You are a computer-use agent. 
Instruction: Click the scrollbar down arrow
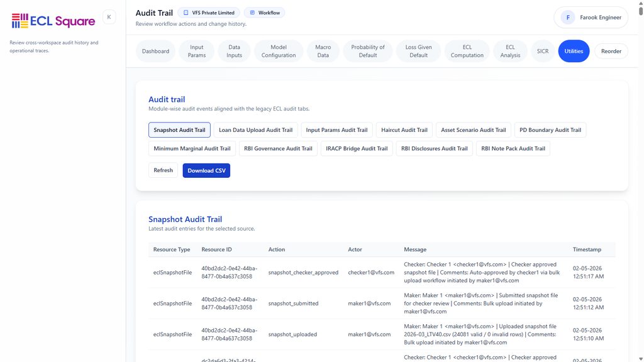(x=641, y=359)
